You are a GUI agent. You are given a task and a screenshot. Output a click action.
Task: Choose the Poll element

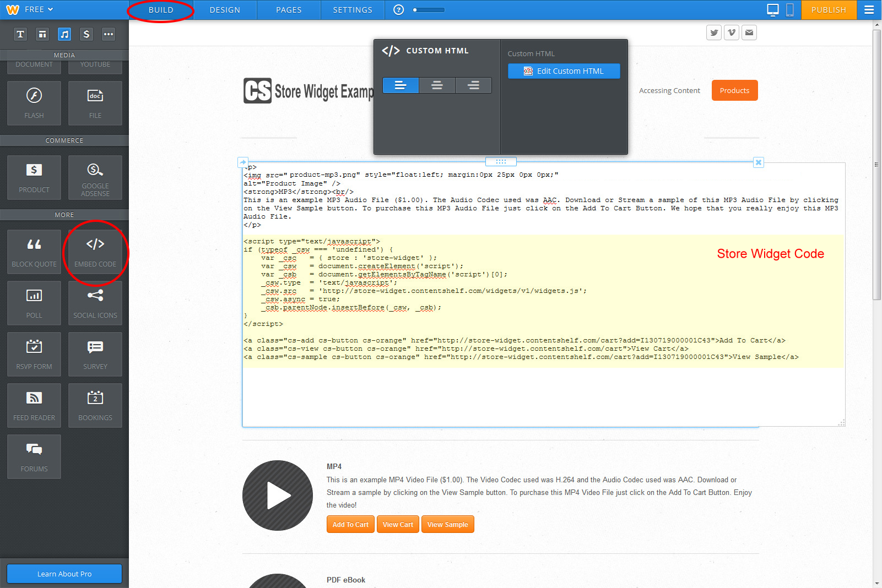click(x=34, y=303)
